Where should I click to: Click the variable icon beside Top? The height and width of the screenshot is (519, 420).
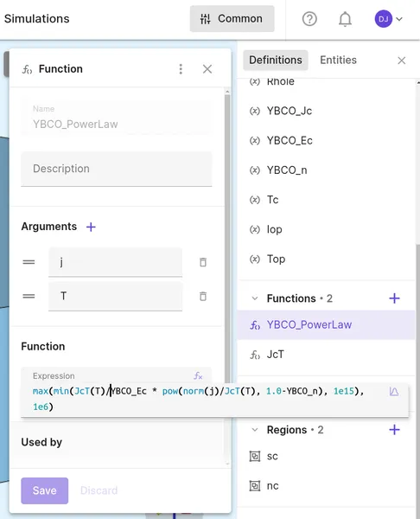(x=255, y=259)
